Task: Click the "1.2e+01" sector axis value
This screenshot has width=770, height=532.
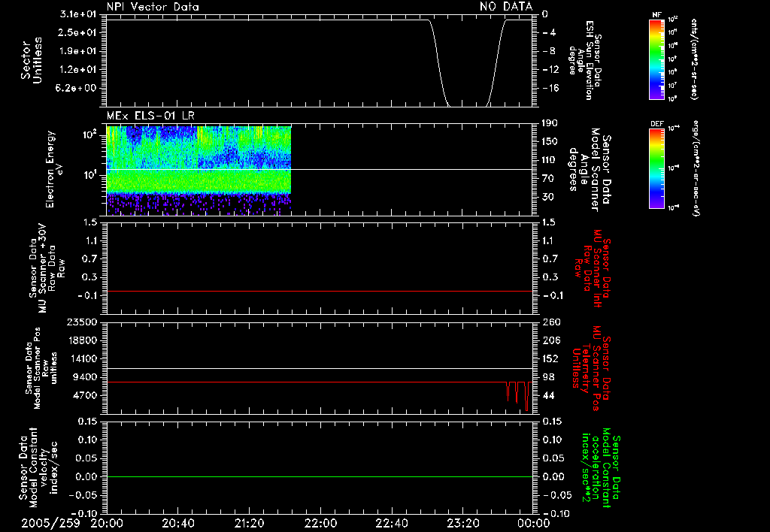Action: (x=78, y=70)
